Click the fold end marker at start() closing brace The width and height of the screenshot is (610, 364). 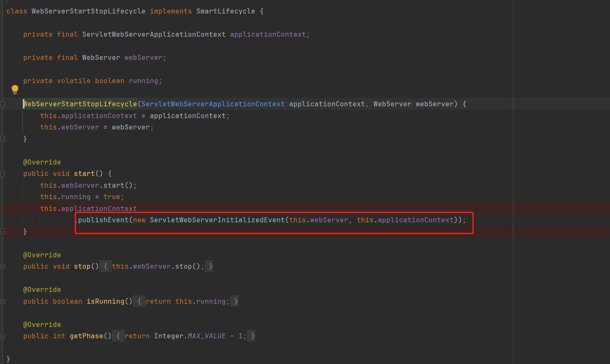(3, 231)
